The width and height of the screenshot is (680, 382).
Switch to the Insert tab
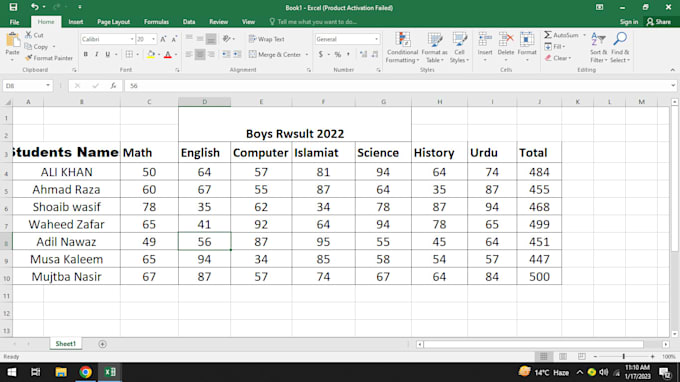point(75,22)
